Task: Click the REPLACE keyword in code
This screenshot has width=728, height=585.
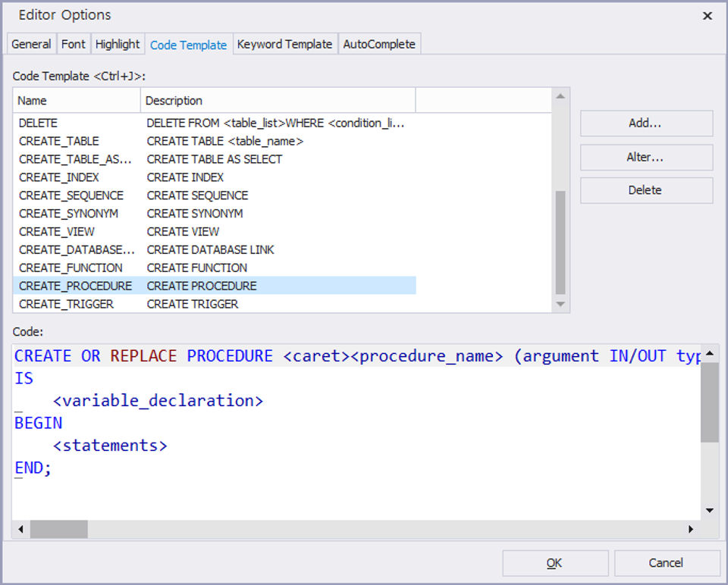Action: [143, 356]
